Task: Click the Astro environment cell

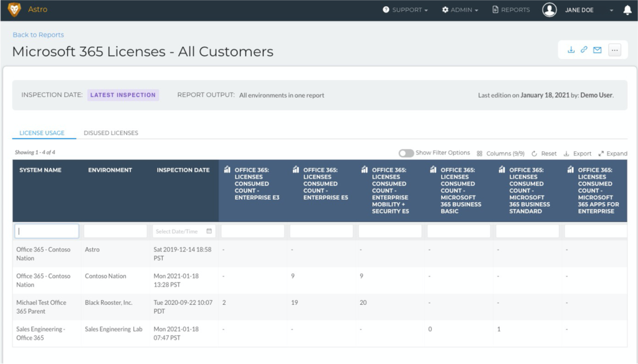Action: click(92, 250)
